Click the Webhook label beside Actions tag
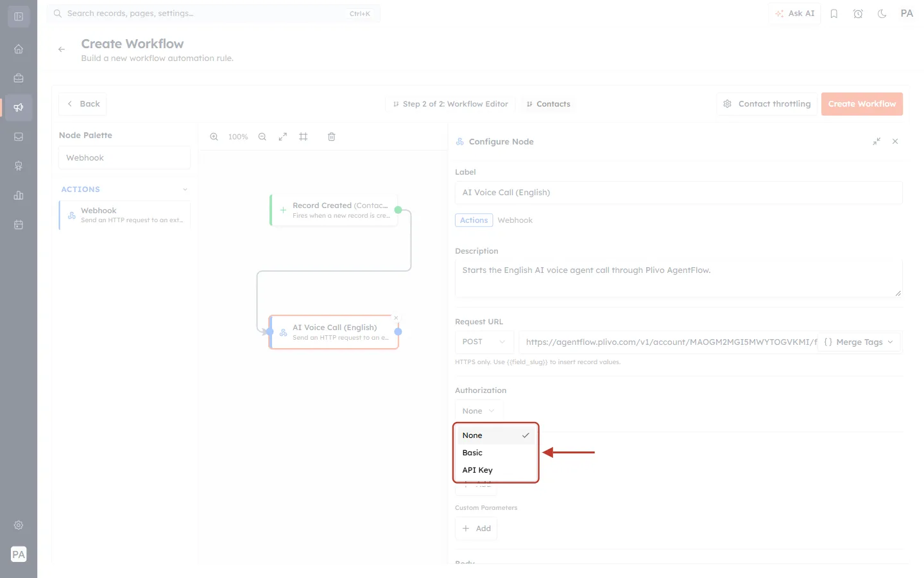This screenshot has width=924, height=578. point(515,220)
